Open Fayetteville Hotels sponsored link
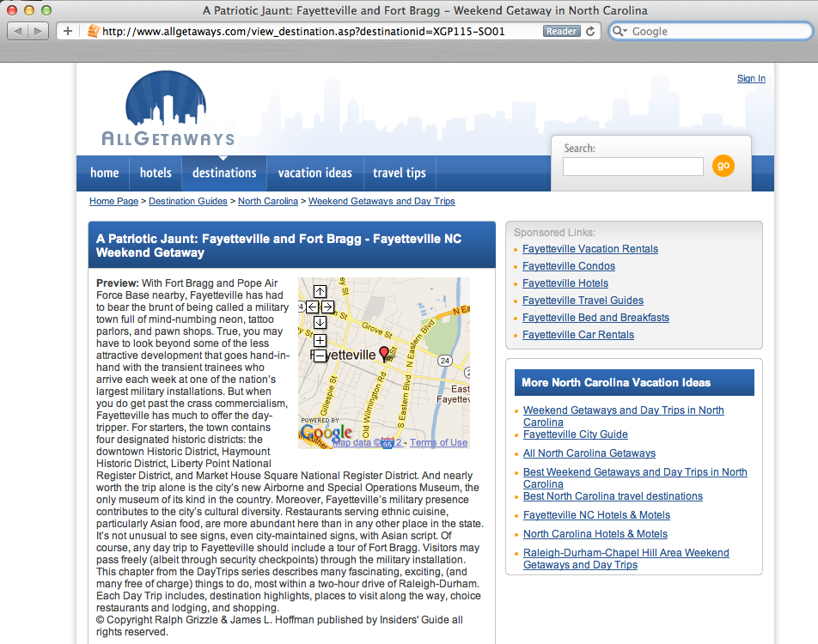This screenshot has height=644, width=818. [565, 283]
